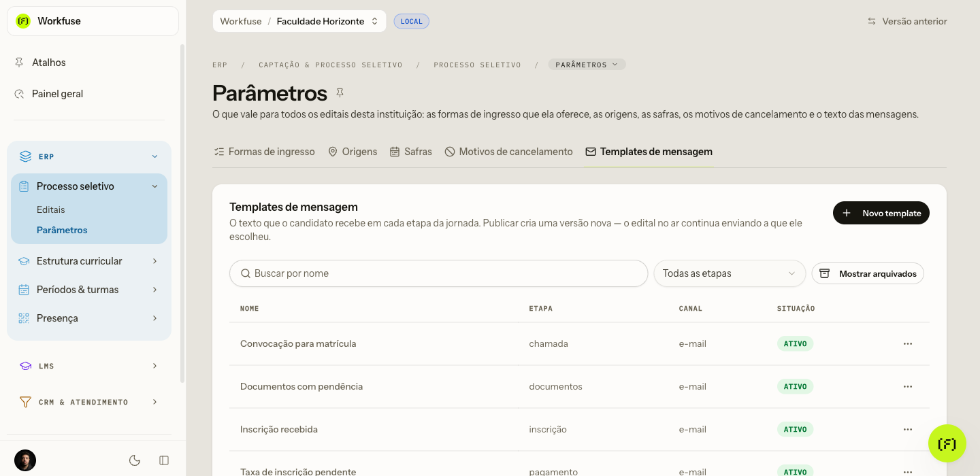Click ATIVO badge for Convocação para matrícula

(x=795, y=344)
